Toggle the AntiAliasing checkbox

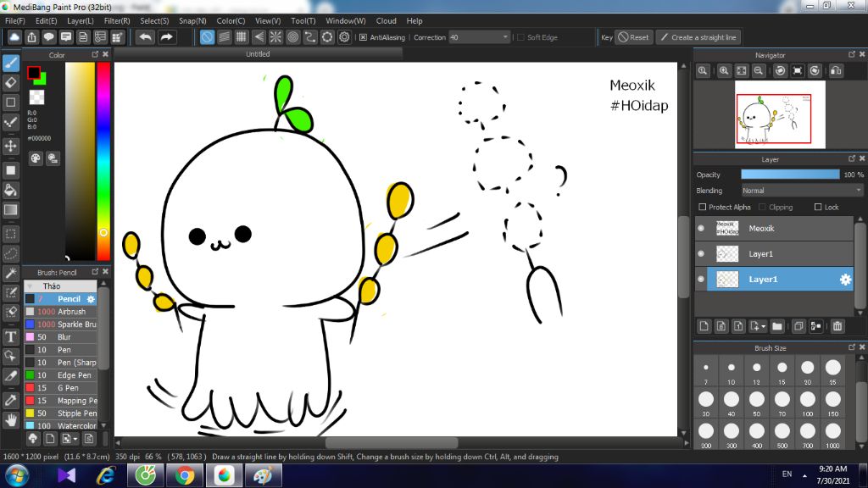pyautogui.click(x=364, y=37)
